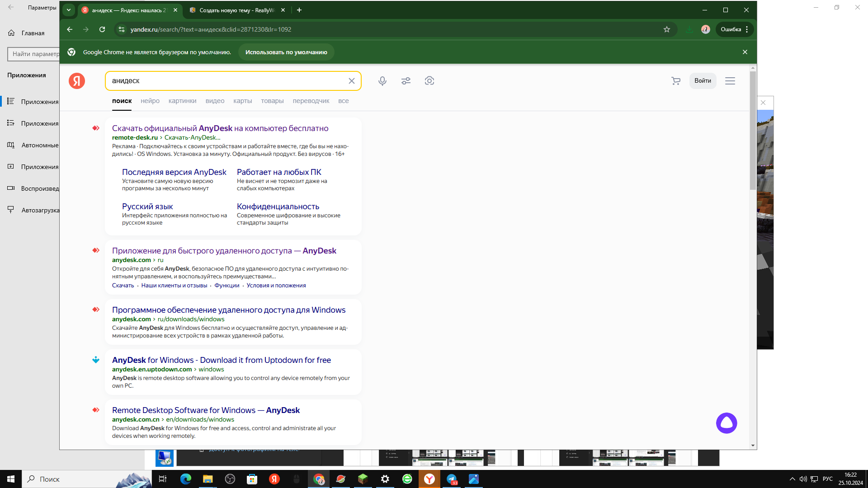Click the Chrome address bar URL
The height and width of the screenshot is (488, 868).
point(211,29)
